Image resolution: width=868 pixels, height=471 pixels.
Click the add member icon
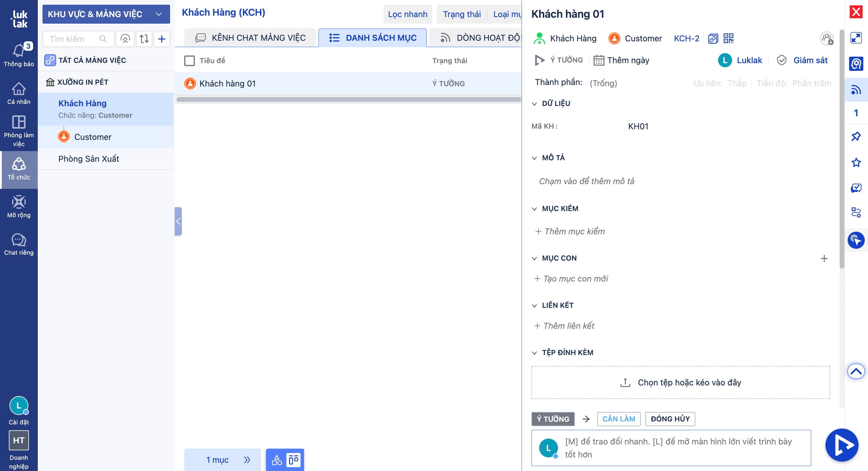click(827, 38)
